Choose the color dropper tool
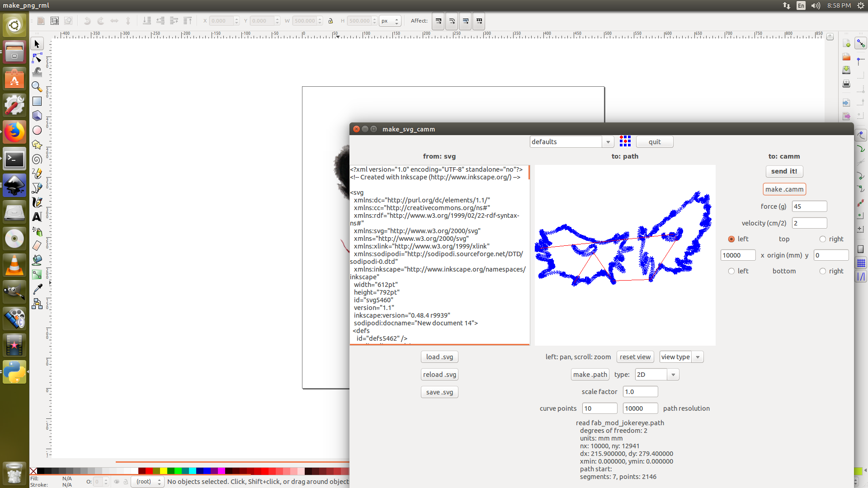The height and width of the screenshot is (488, 868). [37, 289]
